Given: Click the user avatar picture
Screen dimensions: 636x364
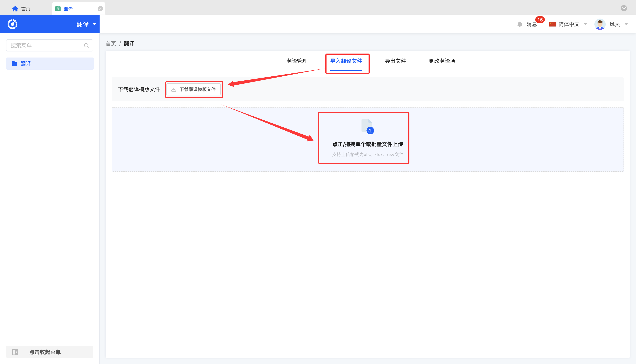Looking at the screenshot, I should 600,24.
